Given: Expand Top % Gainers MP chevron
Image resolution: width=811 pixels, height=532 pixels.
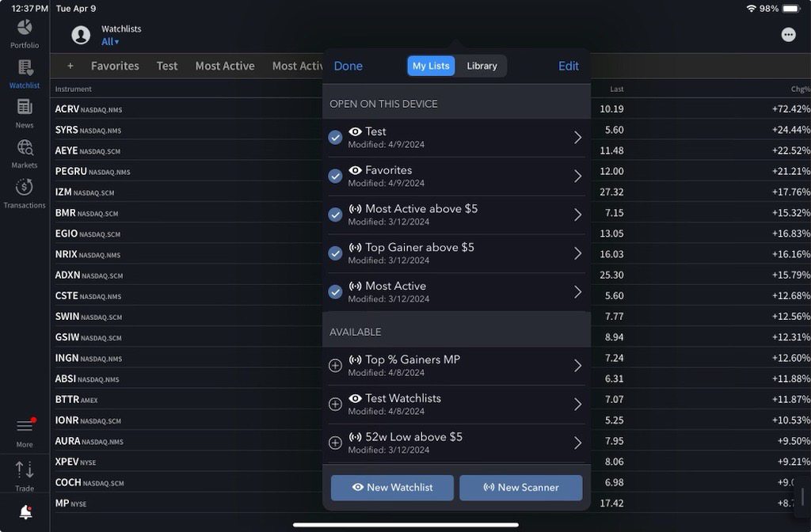Looking at the screenshot, I should pyautogui.click(x=577, y=366).
